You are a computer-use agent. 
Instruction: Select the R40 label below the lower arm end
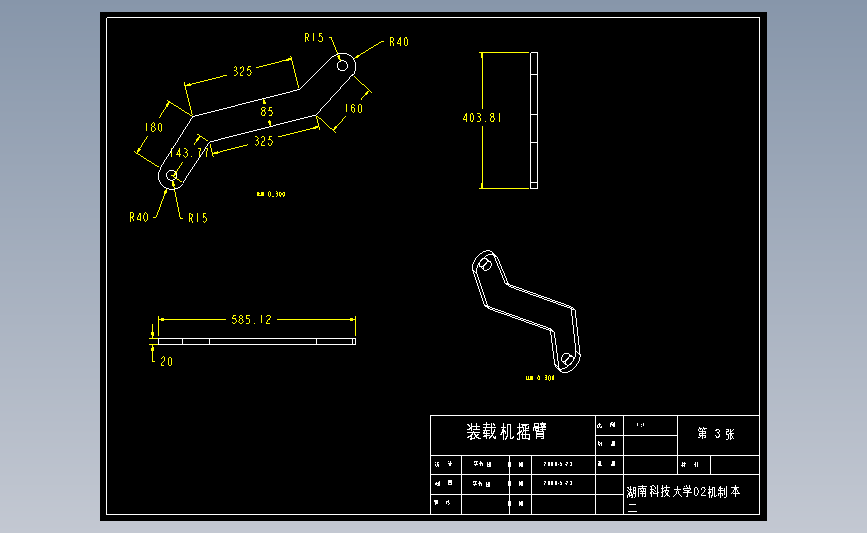[x=139, y=217]
